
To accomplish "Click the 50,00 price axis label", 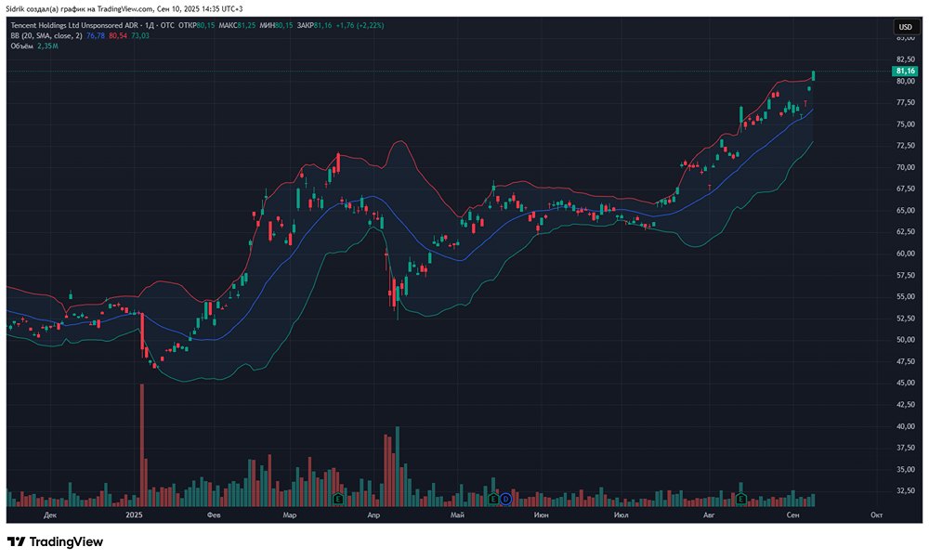I will 905,340.
